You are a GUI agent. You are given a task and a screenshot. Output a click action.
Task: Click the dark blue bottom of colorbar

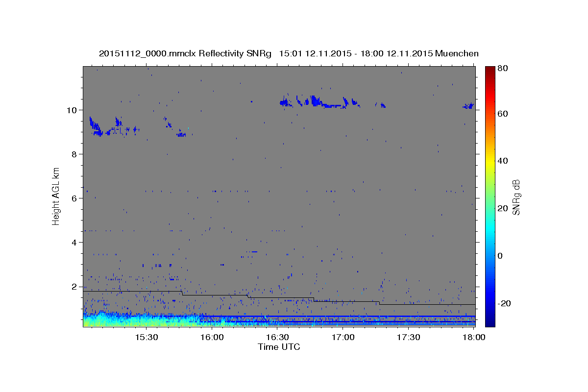[x=490, y=321]
